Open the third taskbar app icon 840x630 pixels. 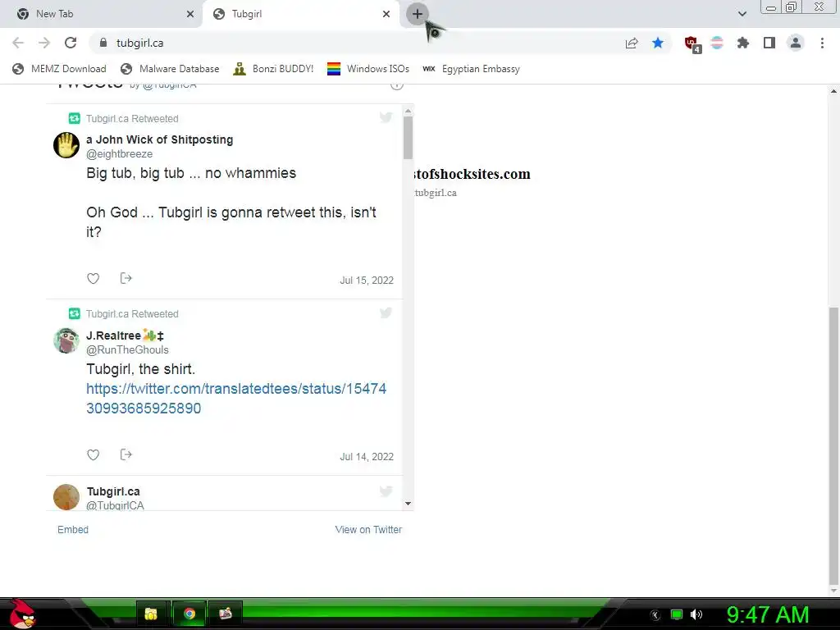click(x=226, y=614)
